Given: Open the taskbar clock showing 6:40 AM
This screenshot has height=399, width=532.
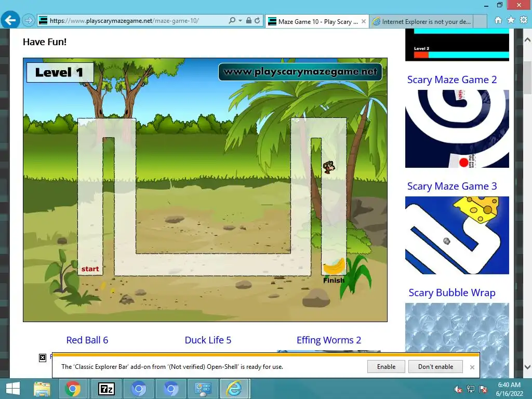Looking at the screenshot, I should pyautogui.click(x=509, y=389).
